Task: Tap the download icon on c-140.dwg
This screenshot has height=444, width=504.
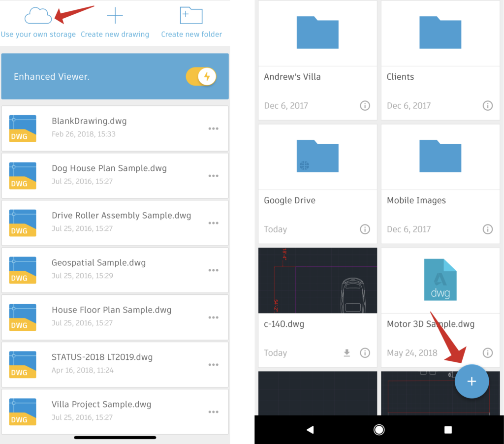Action: pos(346,352)
